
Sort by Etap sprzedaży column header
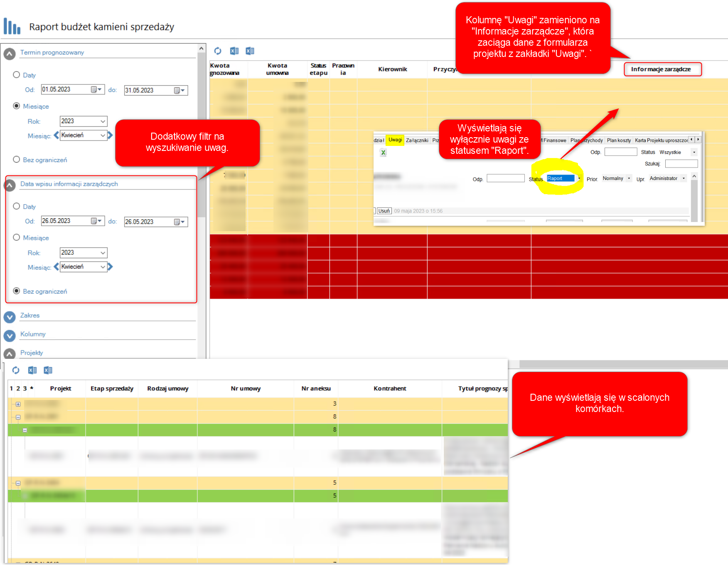pyautogui.click(x=112, y=388)
